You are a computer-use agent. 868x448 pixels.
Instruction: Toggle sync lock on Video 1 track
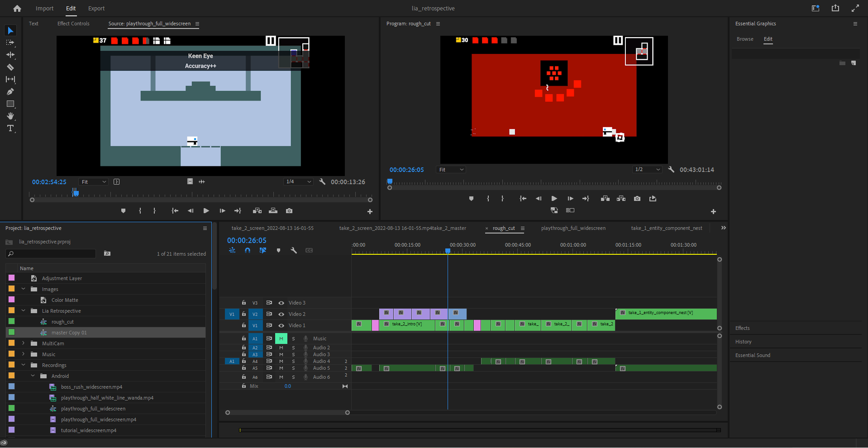click(x=269, y=325)
